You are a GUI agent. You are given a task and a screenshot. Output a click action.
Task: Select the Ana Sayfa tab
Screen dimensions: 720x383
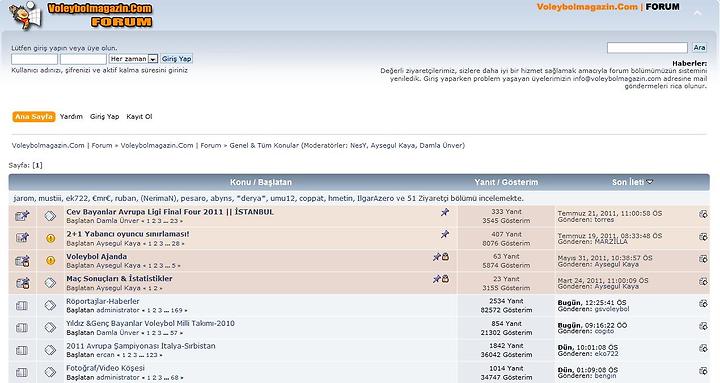point(34,117)
